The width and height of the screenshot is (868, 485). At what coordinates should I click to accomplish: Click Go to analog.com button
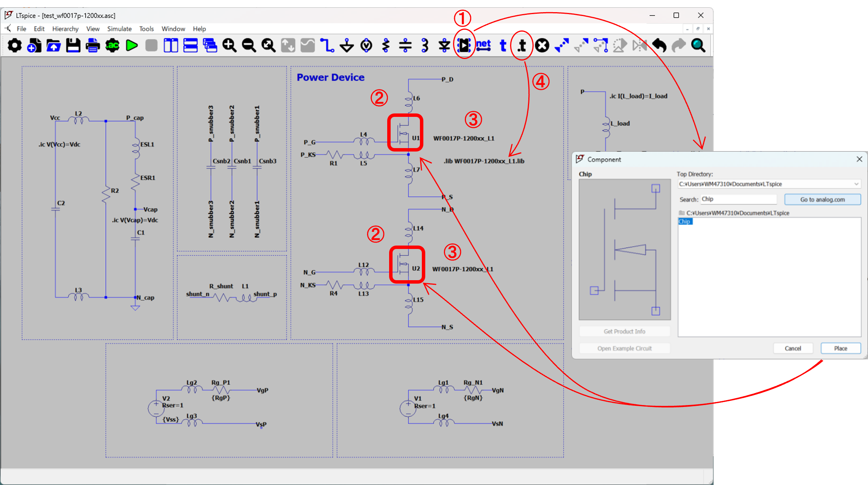(822, 199)
